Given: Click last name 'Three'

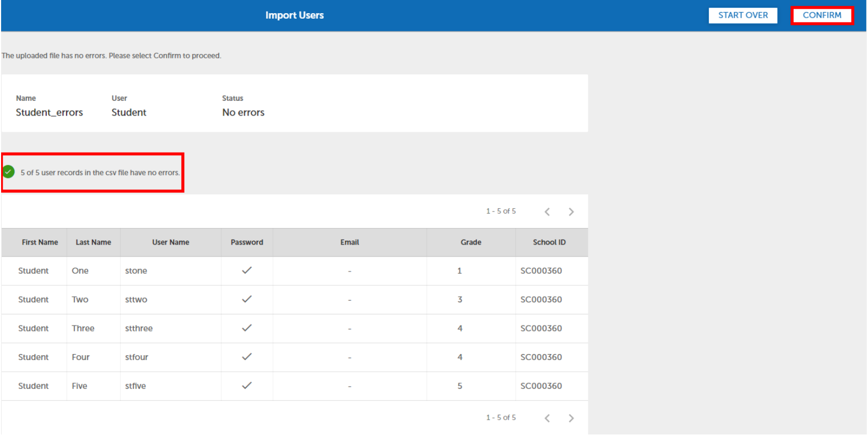Looking at the screenshot, I should [83, 328].
